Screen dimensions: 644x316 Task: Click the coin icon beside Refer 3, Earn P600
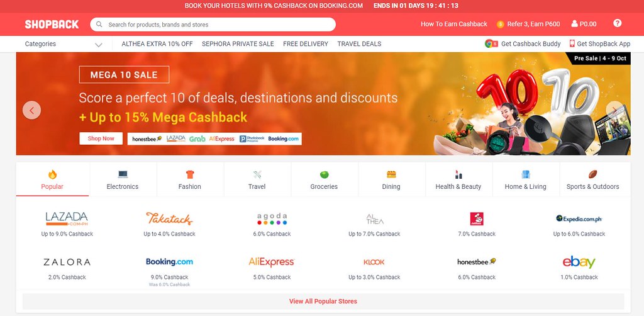[x=500, y=25]
